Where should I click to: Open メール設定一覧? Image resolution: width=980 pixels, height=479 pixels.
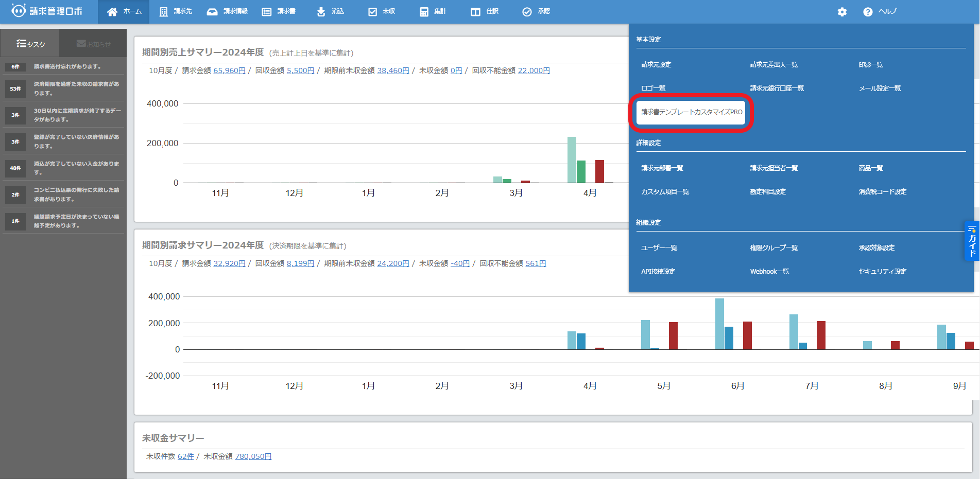click(x=880, y=88)
